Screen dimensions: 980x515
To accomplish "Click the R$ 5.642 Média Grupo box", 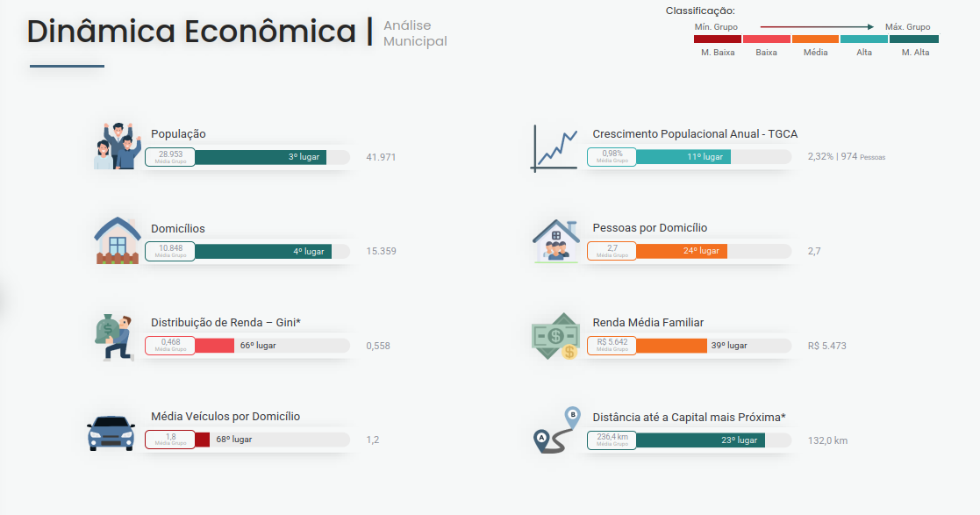I will [x=612, y=346].
